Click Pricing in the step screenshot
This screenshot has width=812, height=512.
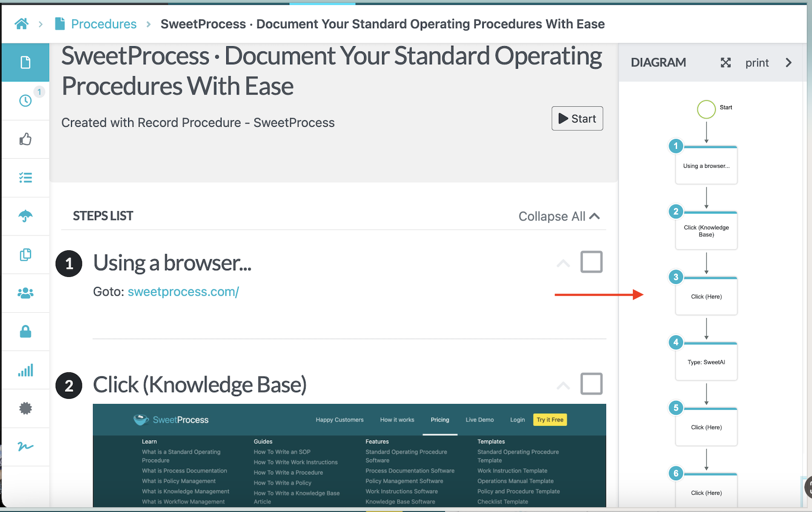pyautogui.click(x=440, y=420)
